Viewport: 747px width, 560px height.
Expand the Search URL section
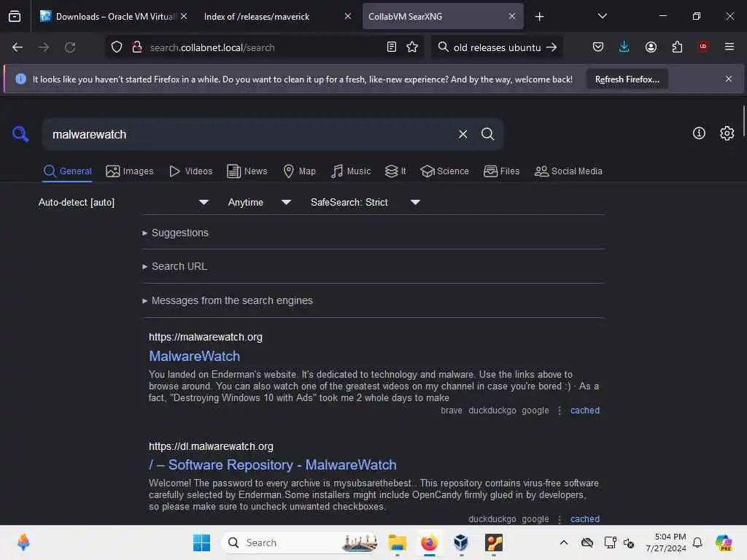click(175, 266)
